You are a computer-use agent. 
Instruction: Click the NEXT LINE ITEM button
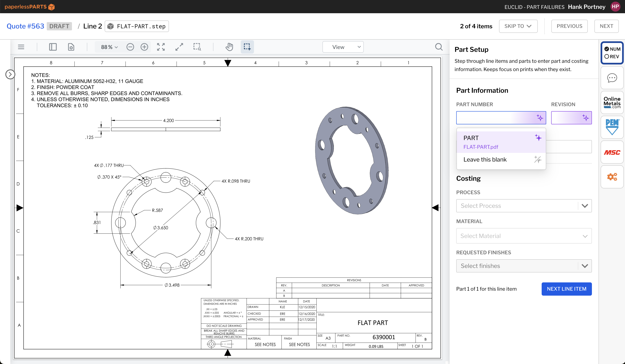pyautogui.click(x=566, y=289)
